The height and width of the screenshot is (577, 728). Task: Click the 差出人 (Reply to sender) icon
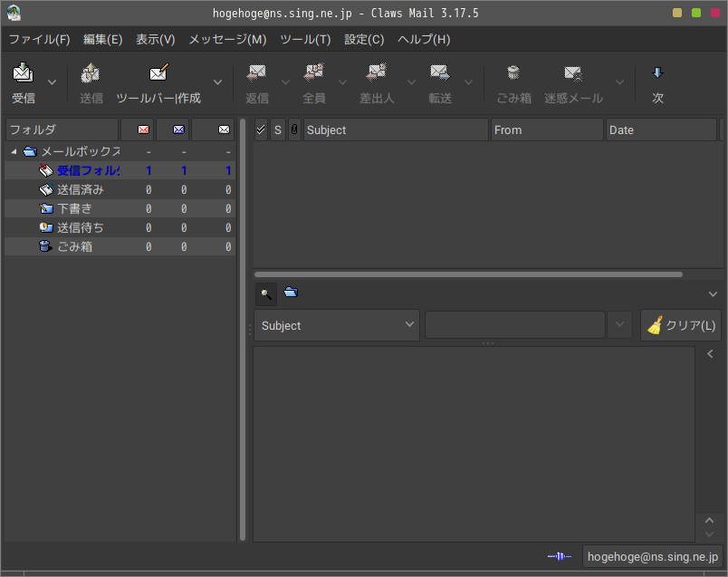(x=377, y=73)
